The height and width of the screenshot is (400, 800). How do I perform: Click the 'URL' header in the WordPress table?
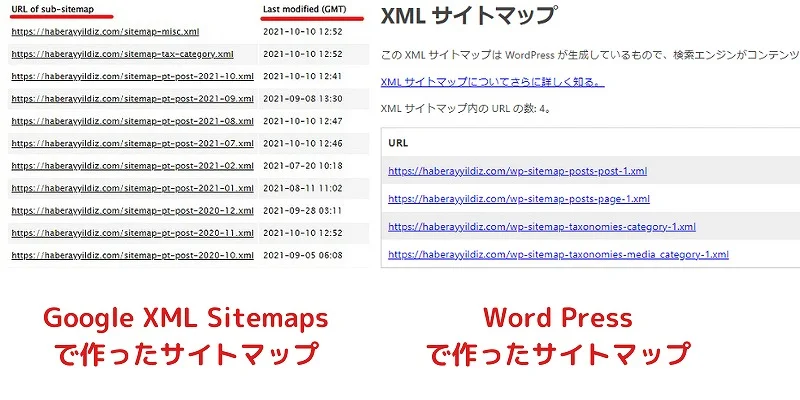click(398, 143)
